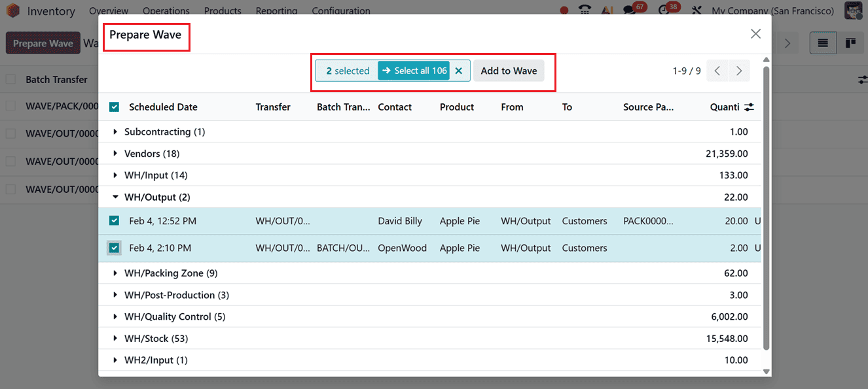Select the WAVE/PACK/000 batch transfer checkbox
The image size is (868, 389).
point(10,106)
